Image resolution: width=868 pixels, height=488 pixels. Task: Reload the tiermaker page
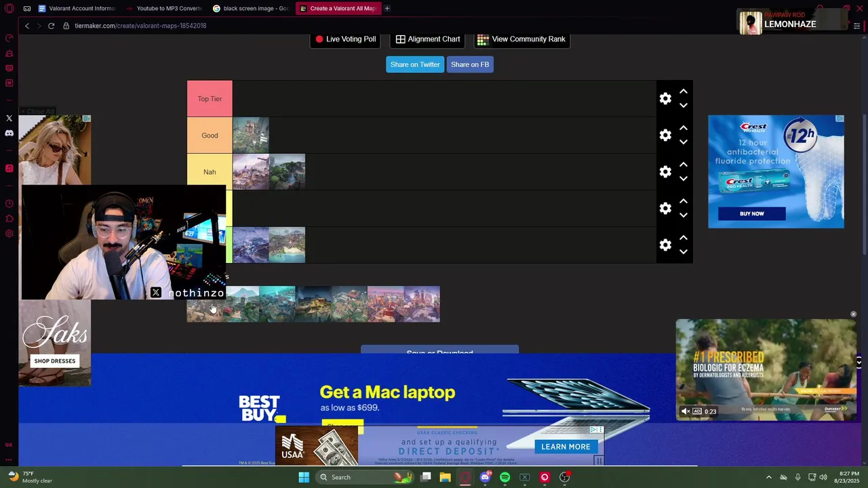tap(51, 26)
